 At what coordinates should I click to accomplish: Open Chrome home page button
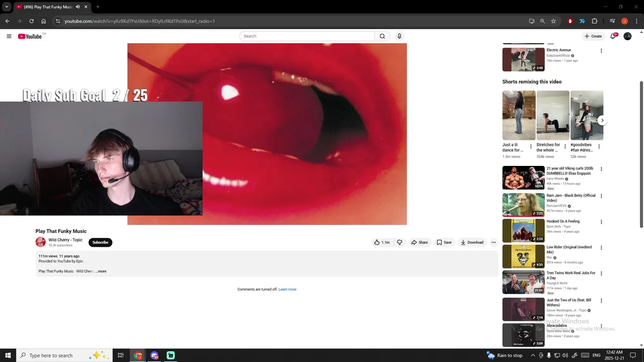pyautogui.click(x=43, y=21)
